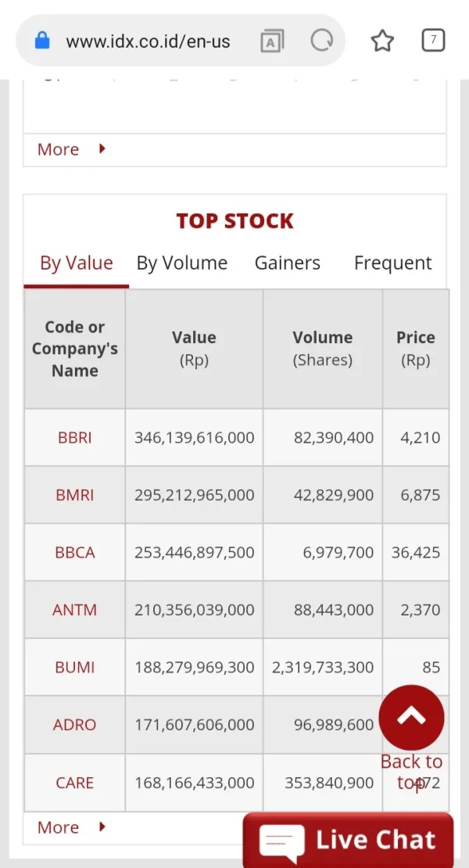The width and height of the screenshot is (469, 868).
Task: Select the Gainers tab
Action: coord(288,264)
